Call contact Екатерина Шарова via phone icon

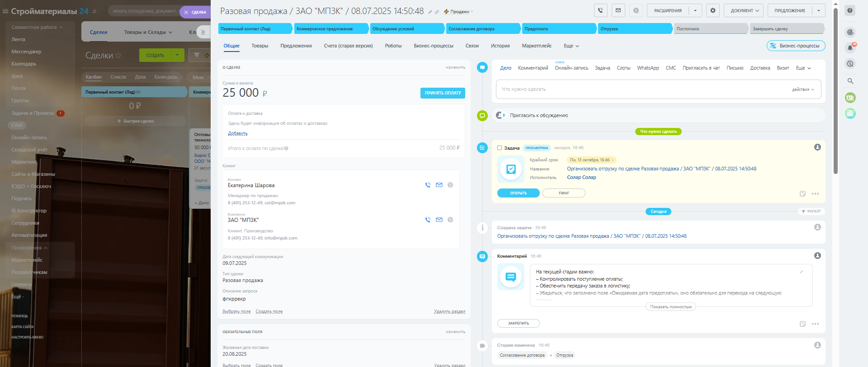pyautogui.click(x=428, y=185)
